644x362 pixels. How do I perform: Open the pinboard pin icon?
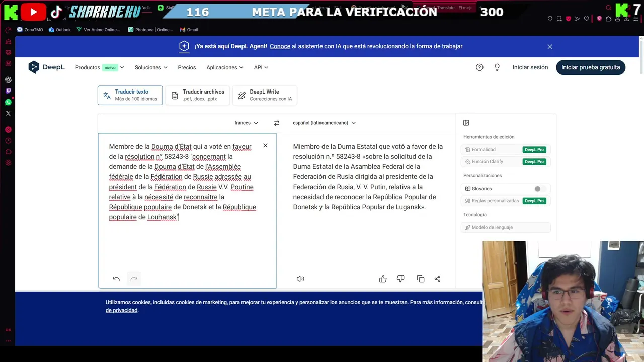[550, 19]
